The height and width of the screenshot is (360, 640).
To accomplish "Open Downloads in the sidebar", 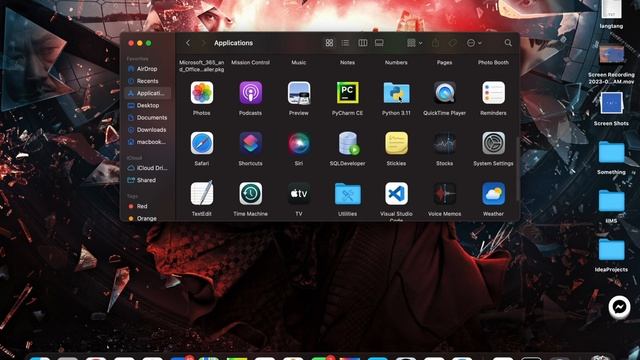I will coord(147,130).
